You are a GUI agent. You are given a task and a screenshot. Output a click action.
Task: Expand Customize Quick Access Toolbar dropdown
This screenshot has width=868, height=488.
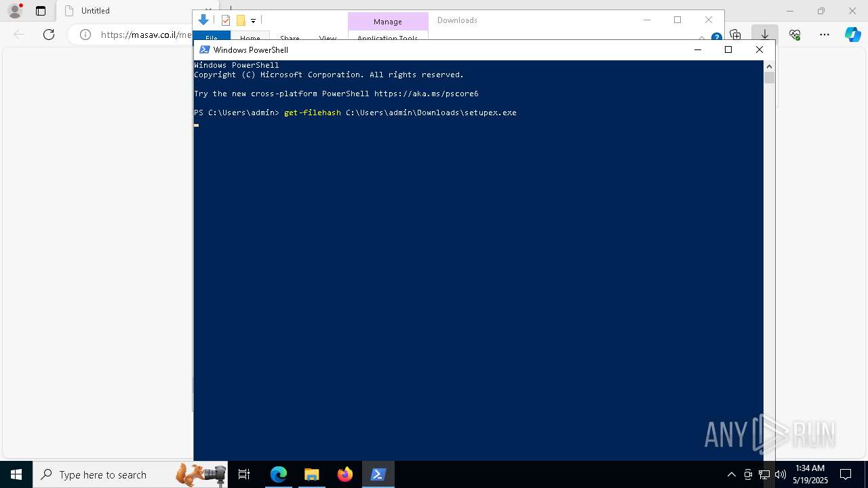point(253,21)
